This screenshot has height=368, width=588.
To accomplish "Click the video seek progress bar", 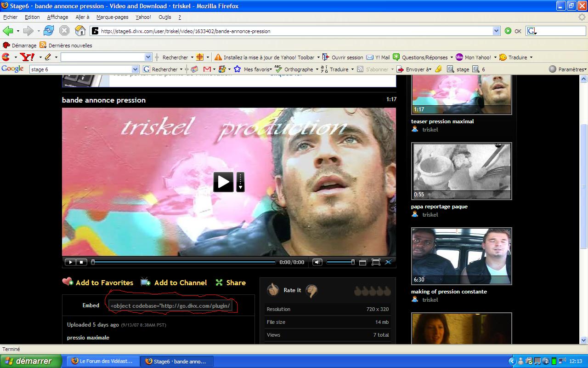I will tap(184, 262).
